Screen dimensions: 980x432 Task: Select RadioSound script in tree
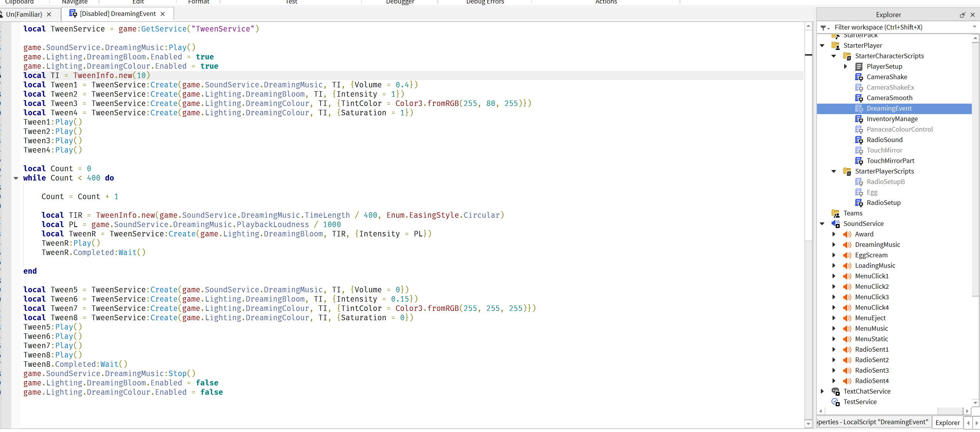click(885, 140)
